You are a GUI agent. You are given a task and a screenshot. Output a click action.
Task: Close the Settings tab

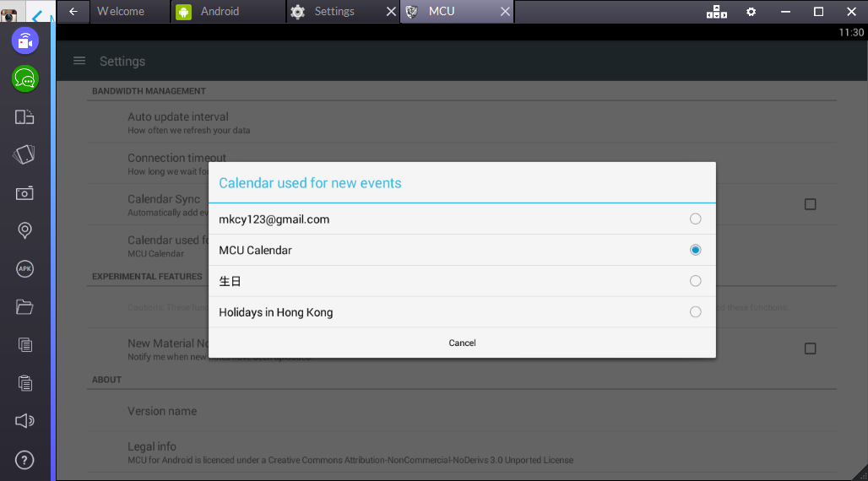coord(390,12)
